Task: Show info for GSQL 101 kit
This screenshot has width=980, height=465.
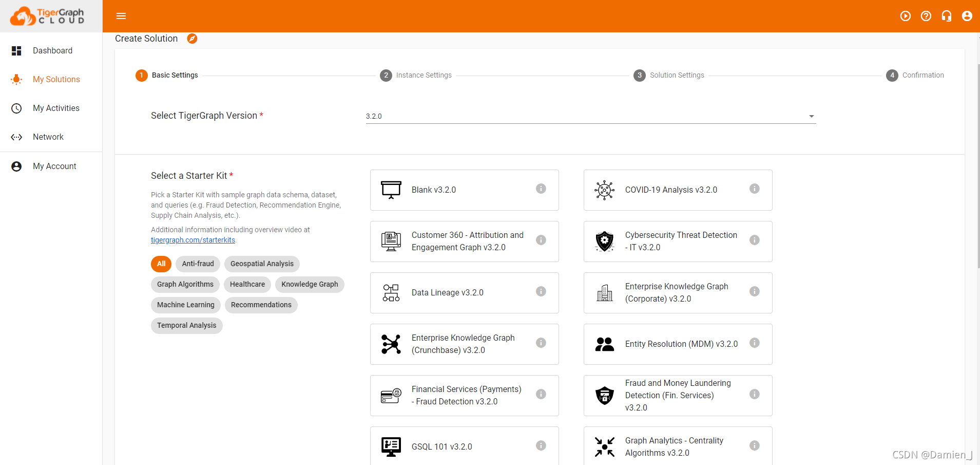Action: pos(541,445)
